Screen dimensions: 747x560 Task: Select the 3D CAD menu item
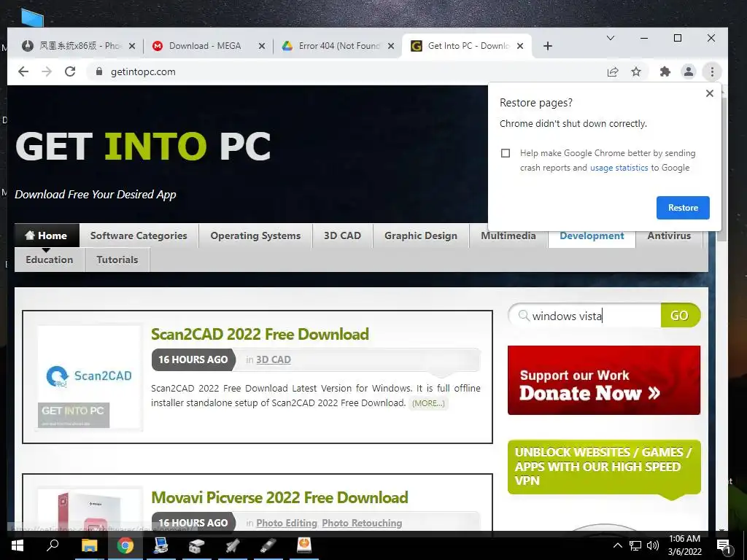pyautogui.click(x=342, y=236)
